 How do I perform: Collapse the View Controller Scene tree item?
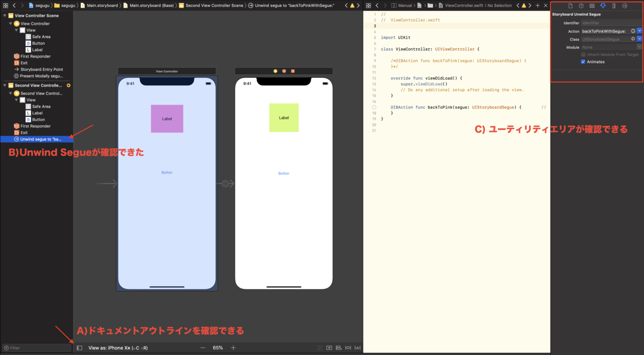tap(5, 15)
